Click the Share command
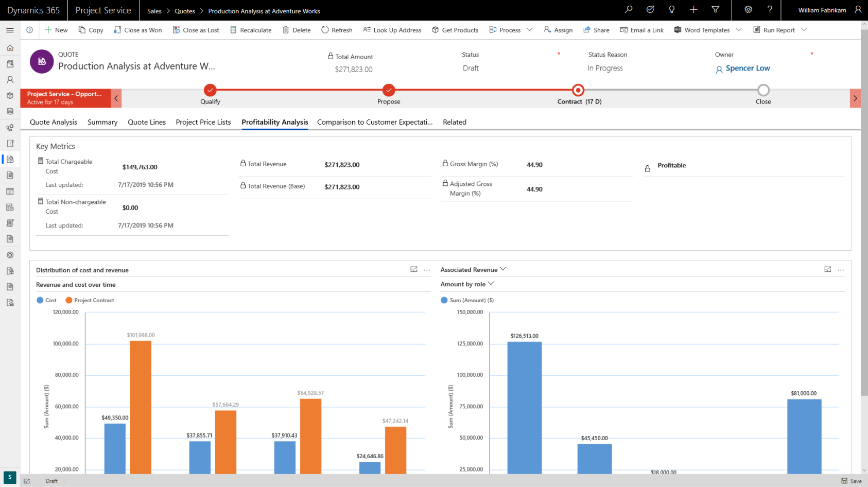This screenshot has height=487, width=868. pos(596,30)
